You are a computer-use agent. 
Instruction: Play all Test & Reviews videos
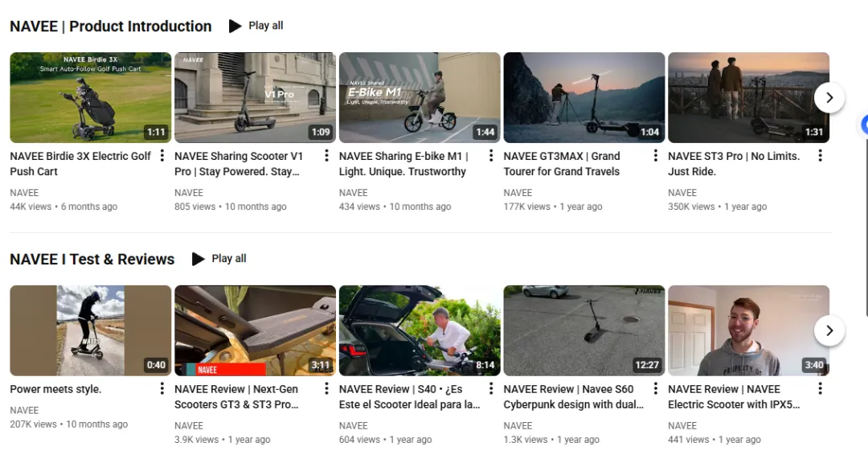coord(219,259)
